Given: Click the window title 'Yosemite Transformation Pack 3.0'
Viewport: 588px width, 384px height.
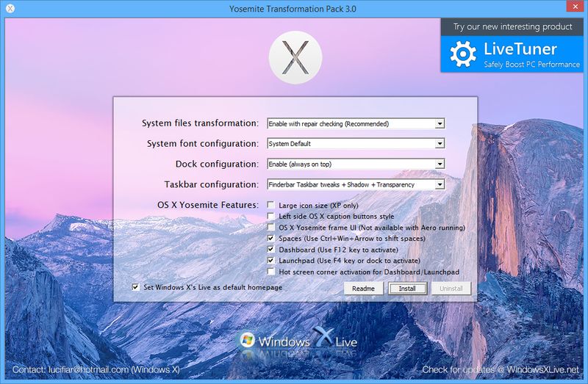Looking at the screenshot, I should 293,9.
